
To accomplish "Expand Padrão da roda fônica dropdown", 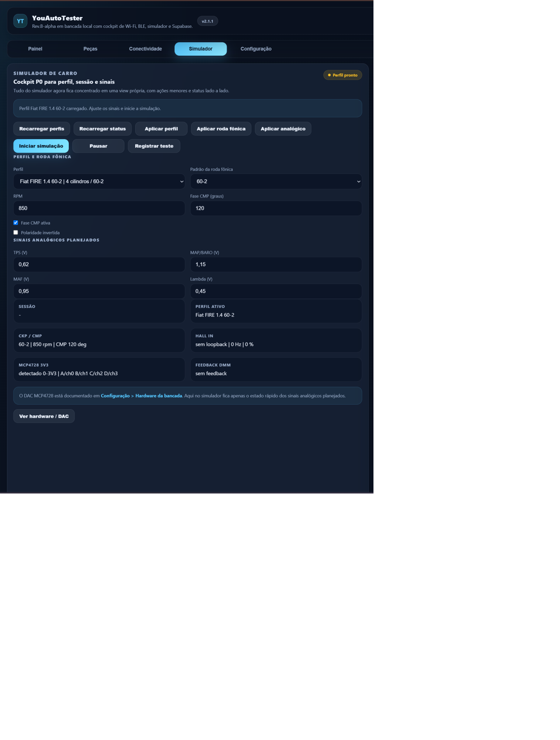I will pyautogui.click(x=276, y=181).
